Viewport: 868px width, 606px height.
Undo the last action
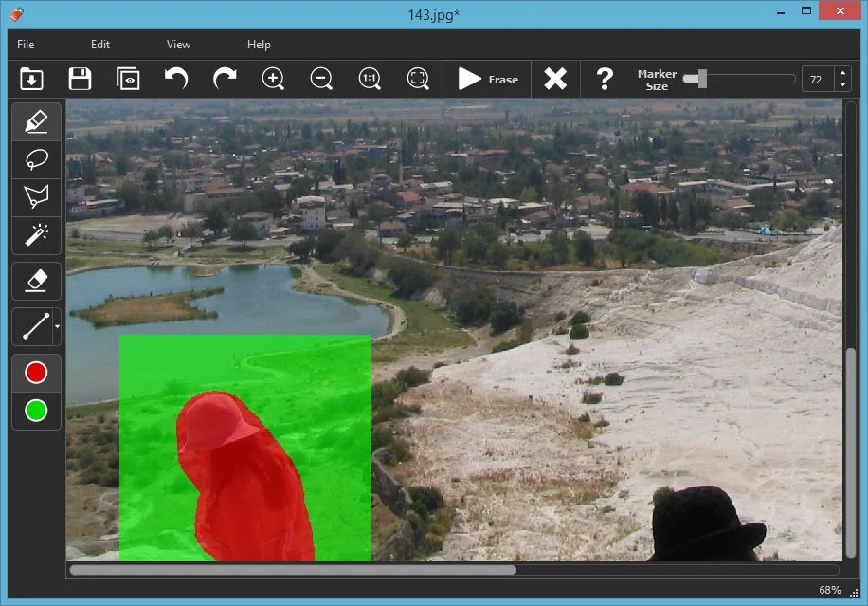pyautogui.click(x=176, y=79)
